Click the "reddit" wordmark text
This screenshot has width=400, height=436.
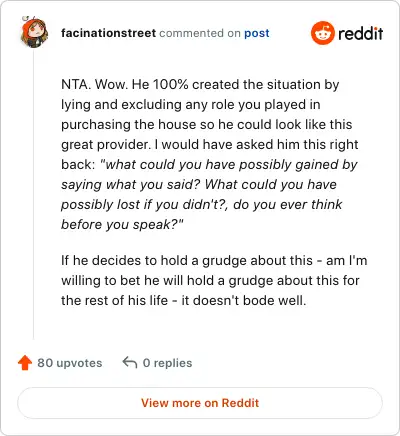coord(360,33)
